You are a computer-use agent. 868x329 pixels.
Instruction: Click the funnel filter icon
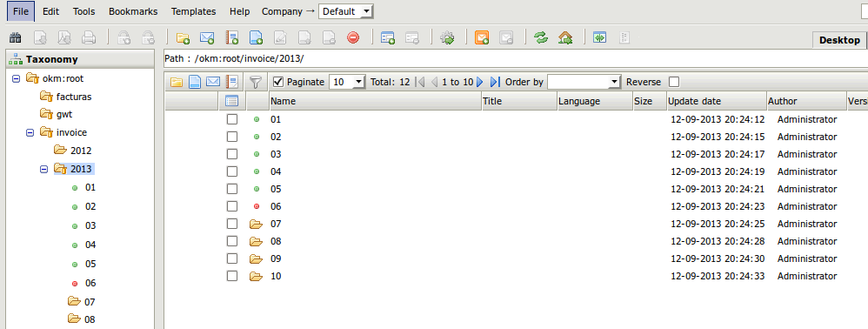(x=255, y=82)
